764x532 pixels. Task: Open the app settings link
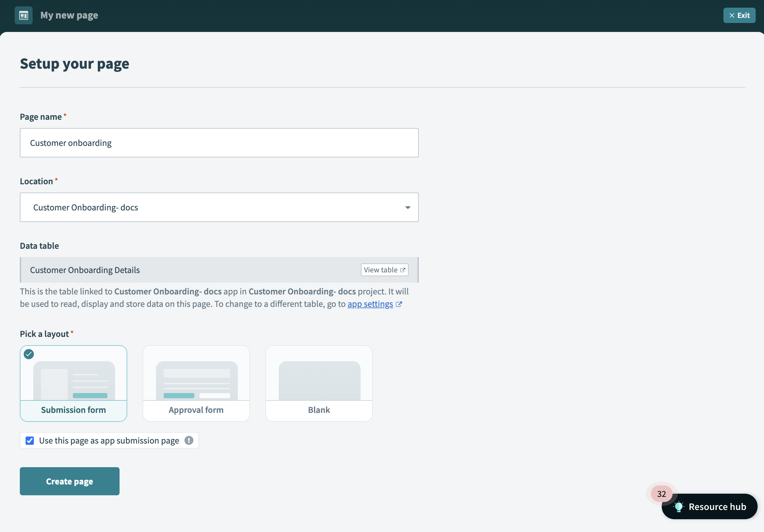click(370, 304)
